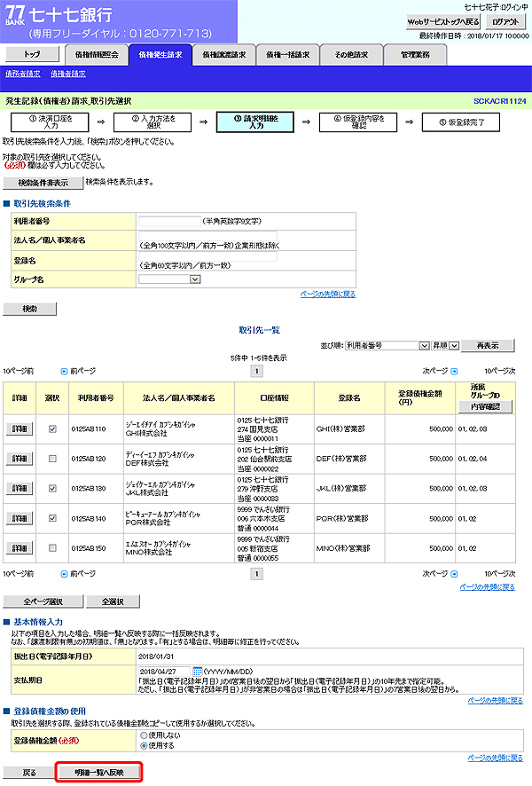Check the selection box for 0125AB150

pos(52,548)
